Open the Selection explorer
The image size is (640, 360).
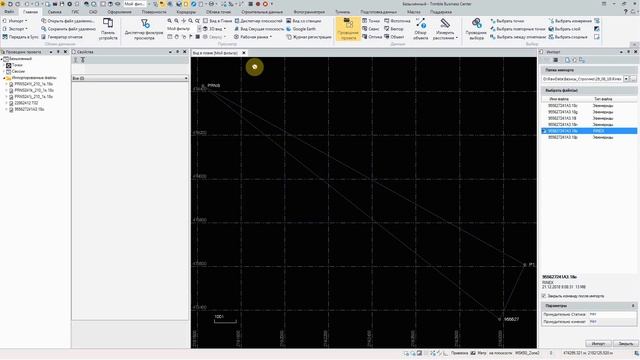(x=476, y=29)
